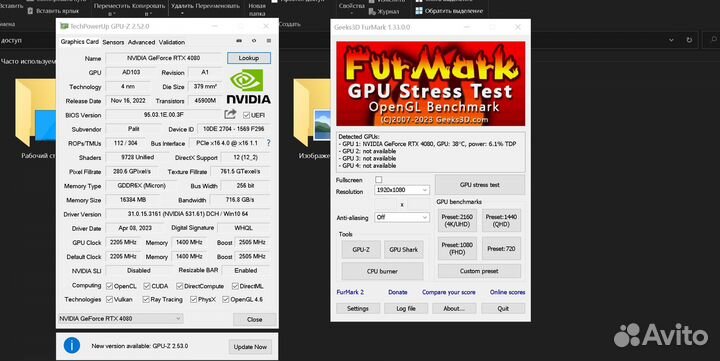This screenshot has width=720, height=361.
Task: Expand Explorer address bar history chevron
Action: (671, 40)
